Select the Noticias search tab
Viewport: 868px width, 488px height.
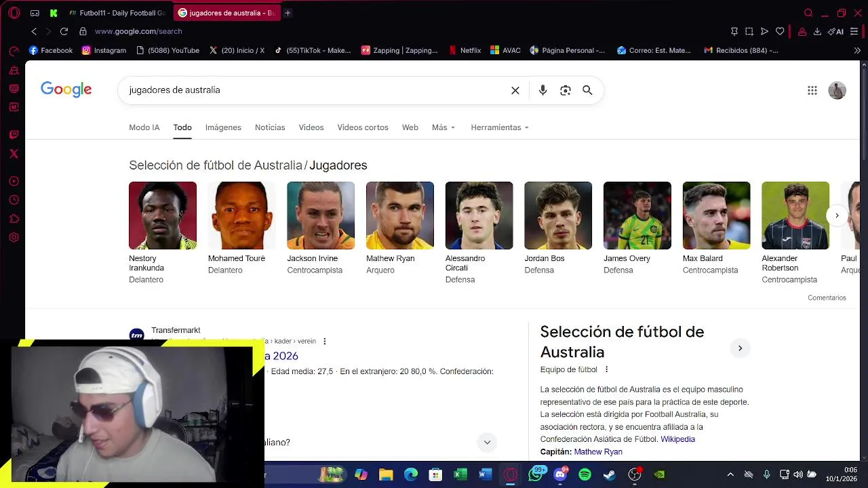(270, 127)
